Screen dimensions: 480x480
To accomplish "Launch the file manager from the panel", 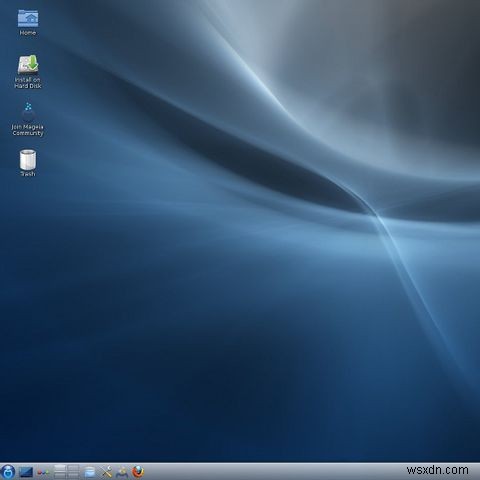I will [90, 472].
